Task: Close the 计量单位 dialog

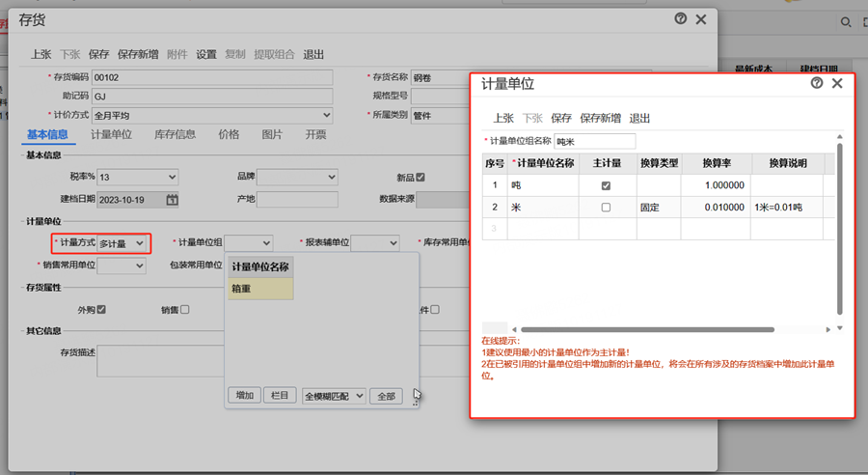Action: tap(837, 84)
